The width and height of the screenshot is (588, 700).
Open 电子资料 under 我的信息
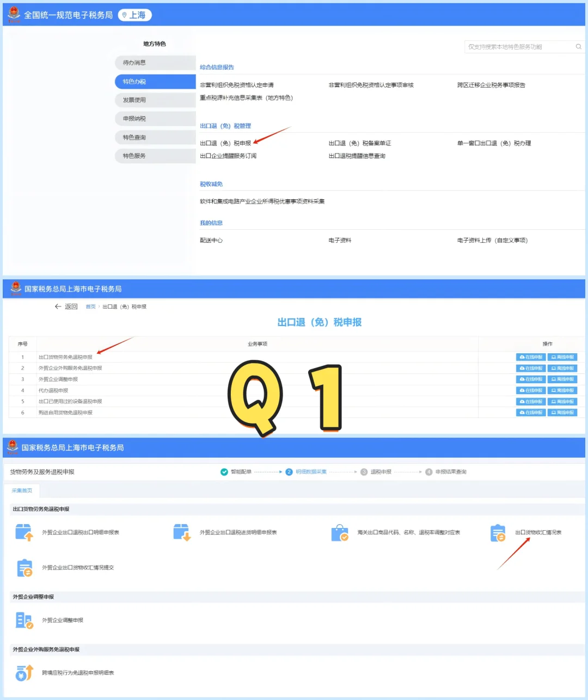click(x=340, y=241)
